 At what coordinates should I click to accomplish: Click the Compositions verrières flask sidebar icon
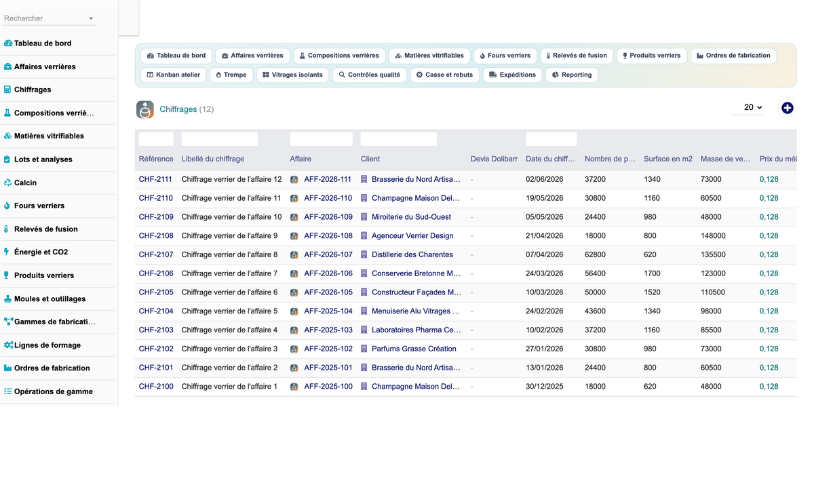click(7, 113)
